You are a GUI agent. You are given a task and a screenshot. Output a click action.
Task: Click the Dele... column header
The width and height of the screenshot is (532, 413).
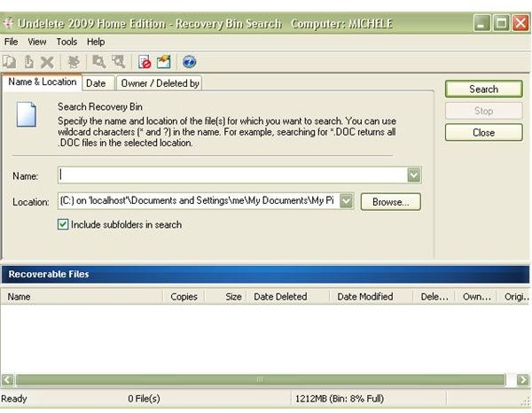coord(434,297)
